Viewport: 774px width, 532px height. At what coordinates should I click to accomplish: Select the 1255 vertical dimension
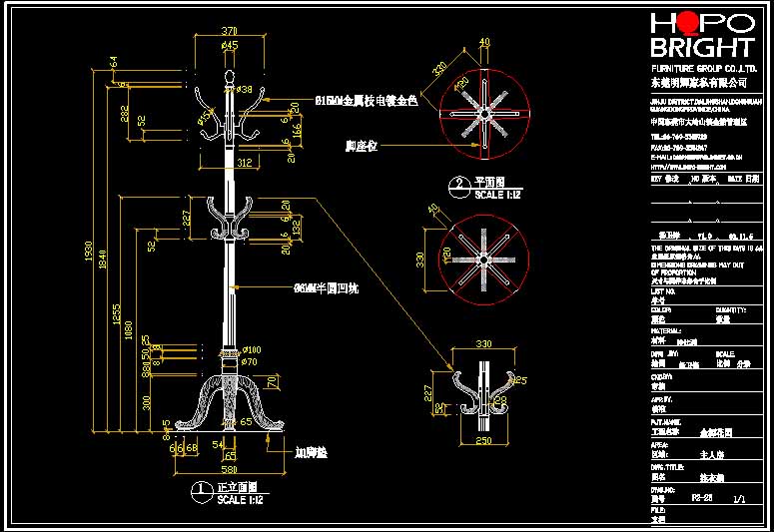click(117, 313)
